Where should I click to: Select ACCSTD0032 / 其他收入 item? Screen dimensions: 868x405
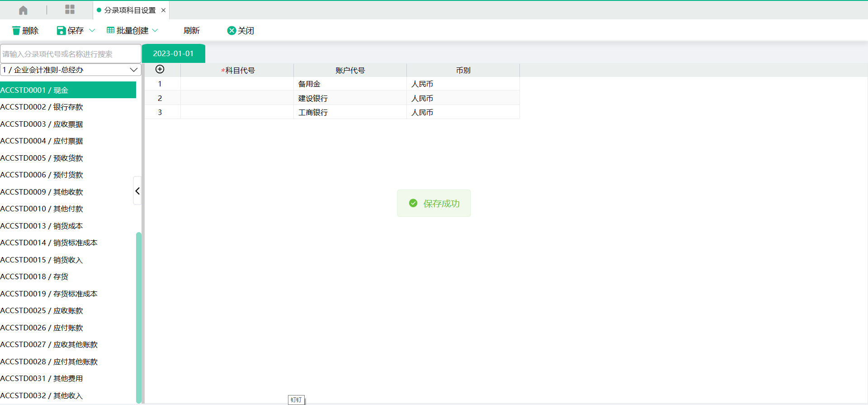[68, 395]
